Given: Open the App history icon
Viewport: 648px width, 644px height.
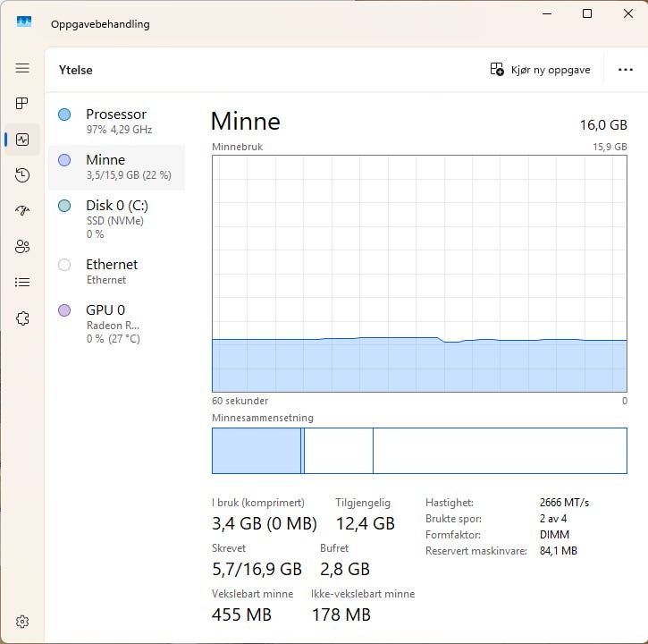Looking at the screenshot, I should 22,175.
